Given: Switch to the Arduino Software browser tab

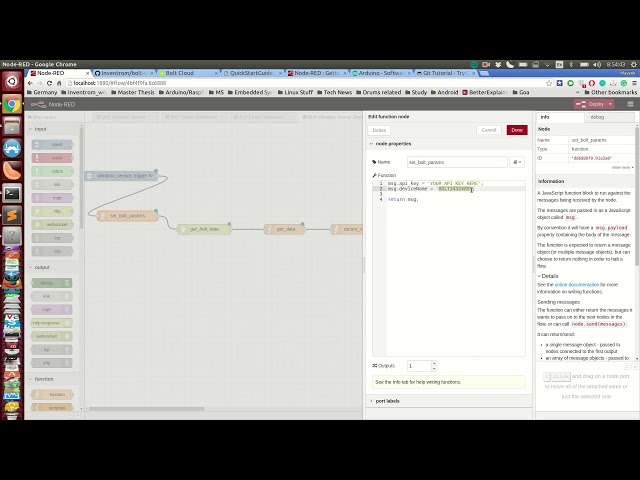Looking at the screenshot, I should (x=381, y=73).
